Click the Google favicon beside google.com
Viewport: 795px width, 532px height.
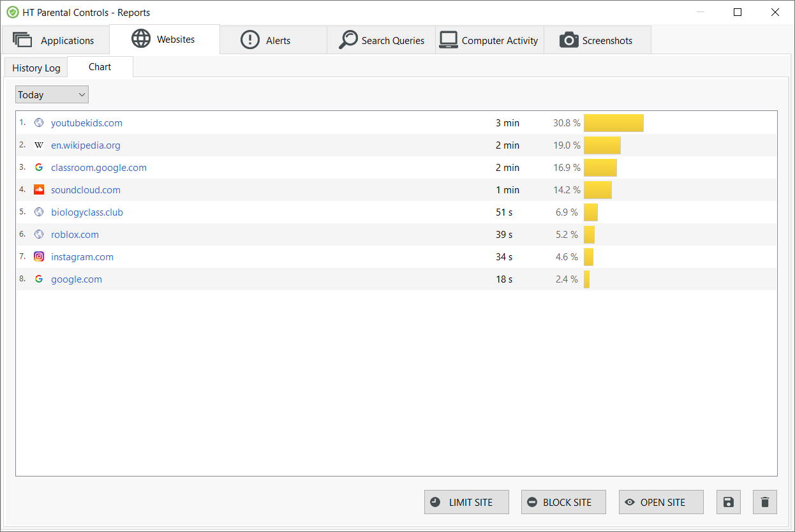click(39, 279)
